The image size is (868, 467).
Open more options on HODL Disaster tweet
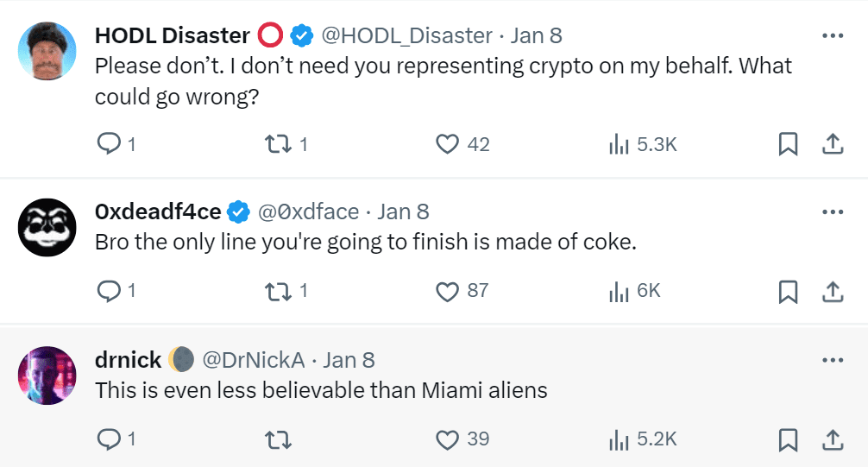pos(832,35)
